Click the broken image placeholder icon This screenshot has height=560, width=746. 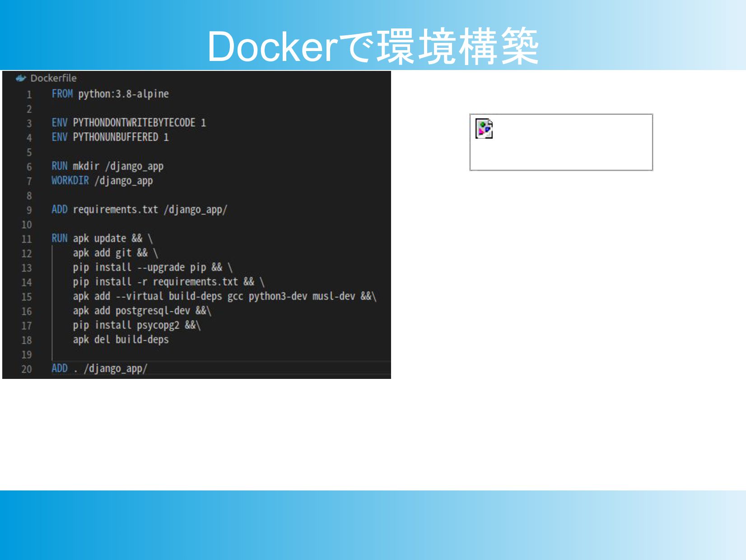[484, 129]
